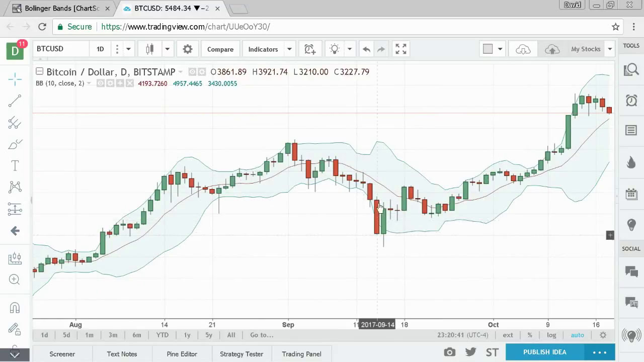This screenshot has height=362, width=644.
Task: Share chart via Twitter bird icon
Action: click(x=471, y=352)
